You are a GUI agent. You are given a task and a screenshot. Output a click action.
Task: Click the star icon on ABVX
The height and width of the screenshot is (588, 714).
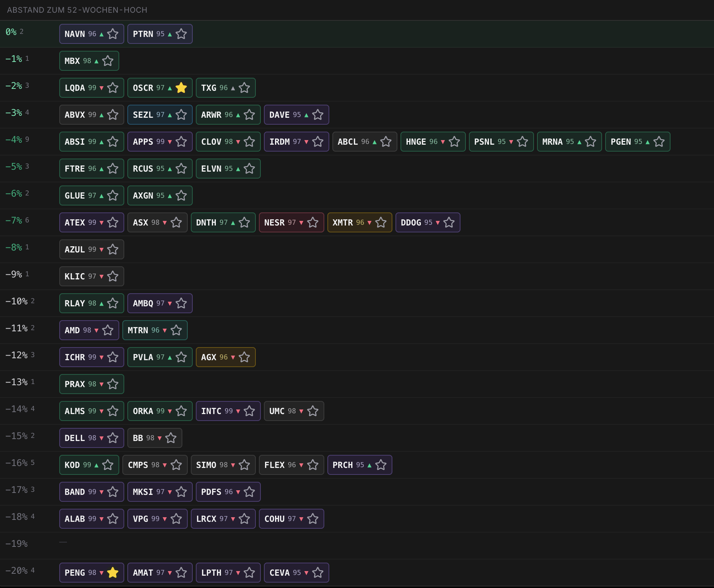click(113, 115)
